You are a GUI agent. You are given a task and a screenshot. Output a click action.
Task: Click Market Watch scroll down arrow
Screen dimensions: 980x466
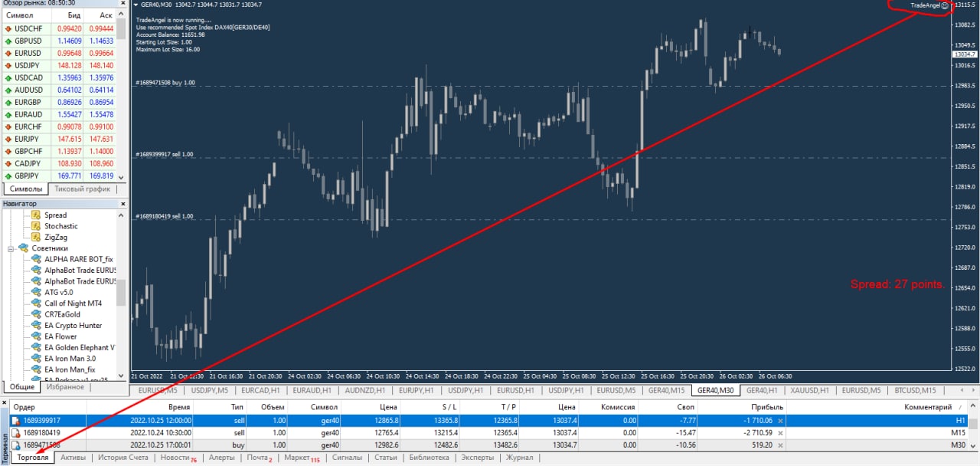tap(122, 177)
